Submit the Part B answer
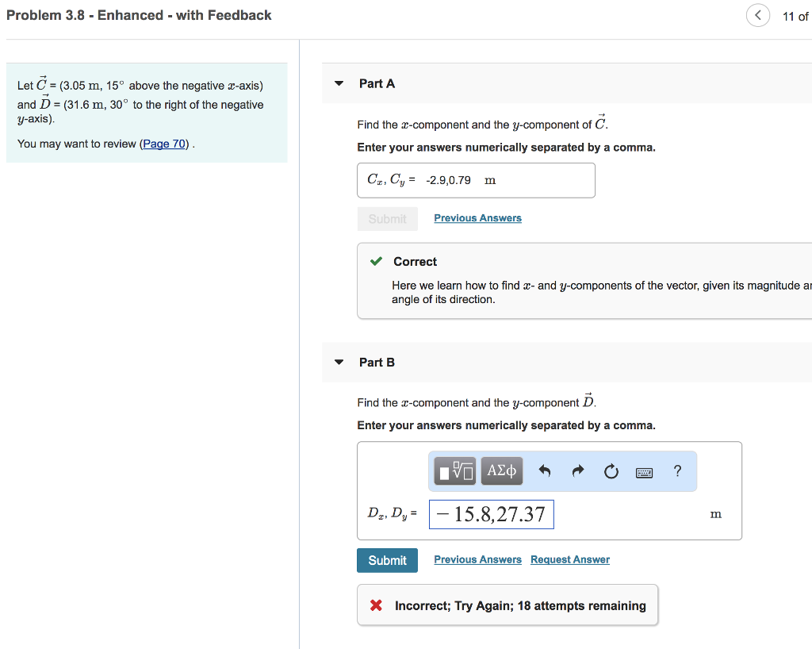Viewport: 812px width, 649px height. [387, 560]
